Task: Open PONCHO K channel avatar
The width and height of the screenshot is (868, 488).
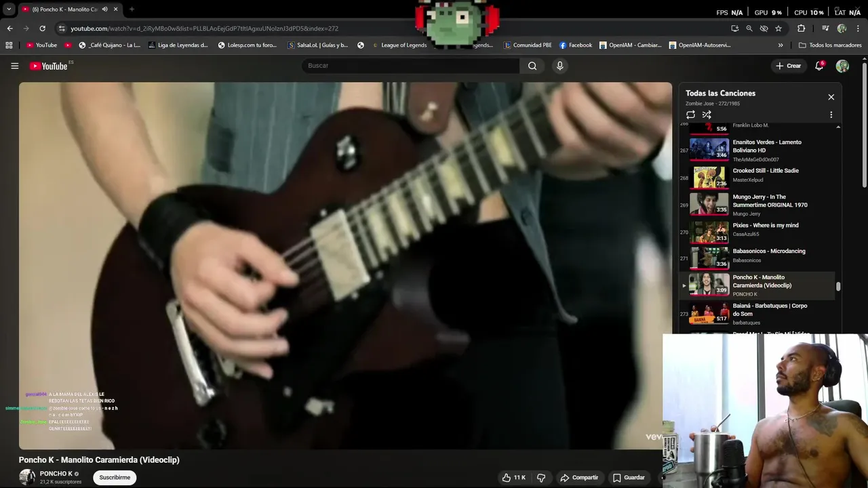Action: pyautogui.click(x=27, y=478)
